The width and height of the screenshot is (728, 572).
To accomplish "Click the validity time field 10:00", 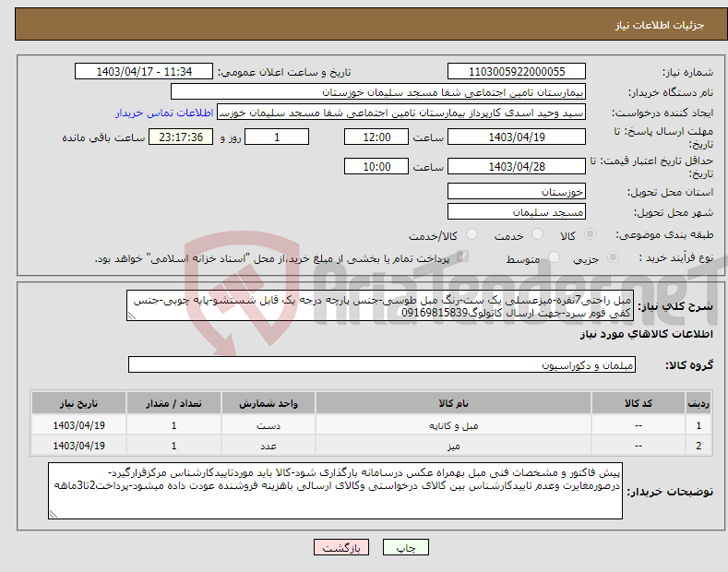I will [376, 166].
